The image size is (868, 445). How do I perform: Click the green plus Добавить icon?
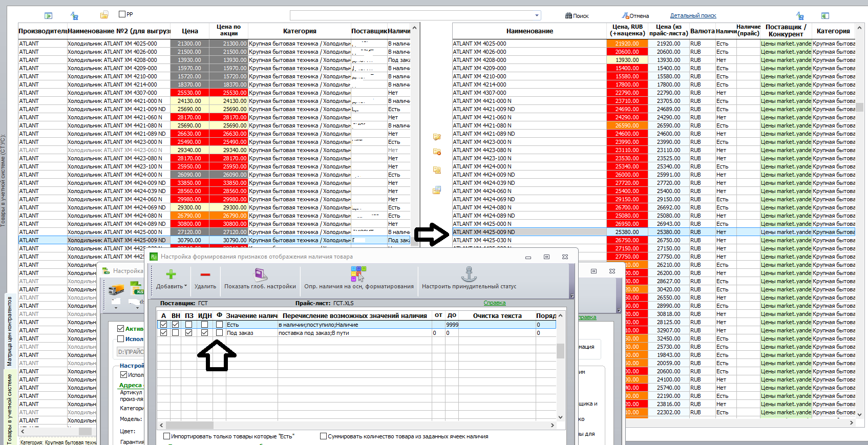[171, 274]
